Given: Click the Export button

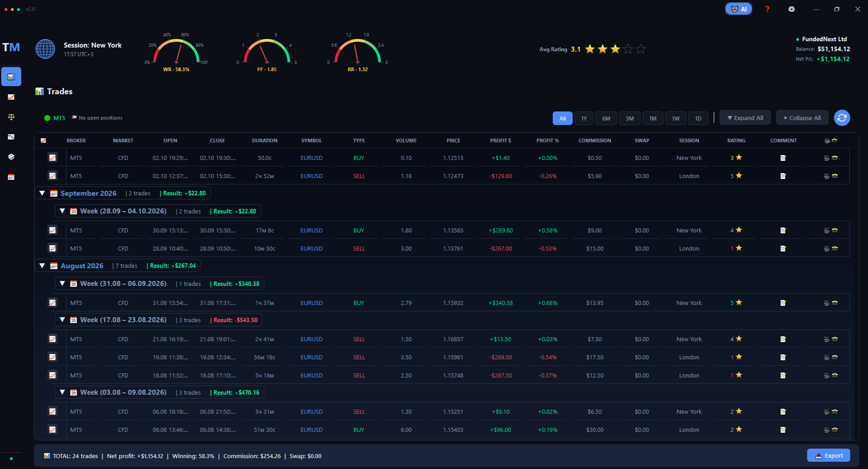Looking at the screenshot, I should 829,456.
